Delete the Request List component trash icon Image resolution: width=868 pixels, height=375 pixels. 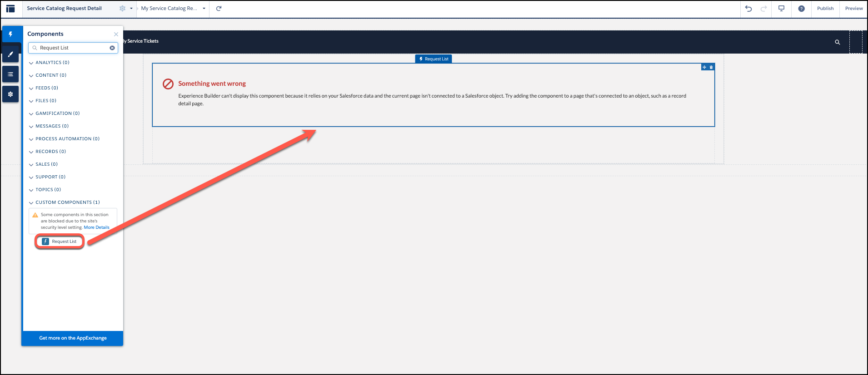pos(711,67)
